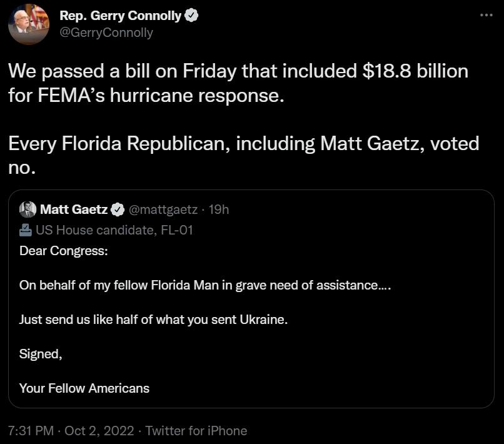Click the phrase Your Fellow Americans
Viewport: 504px width, 444px height.
[84, 388]
